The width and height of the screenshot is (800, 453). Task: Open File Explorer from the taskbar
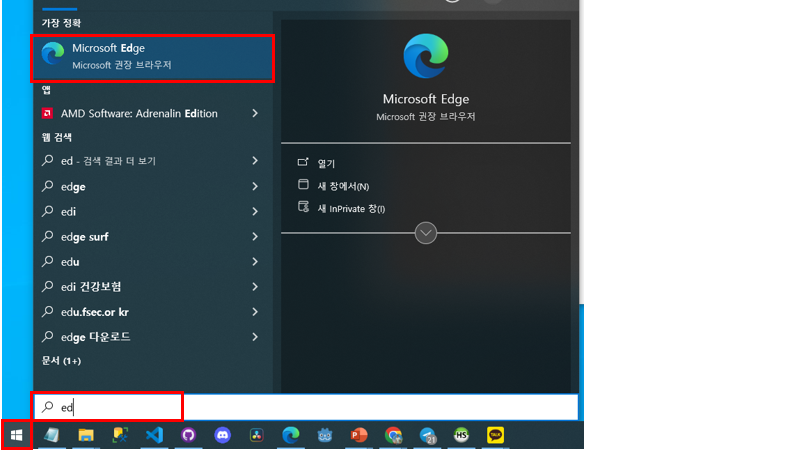coord(86,435)
